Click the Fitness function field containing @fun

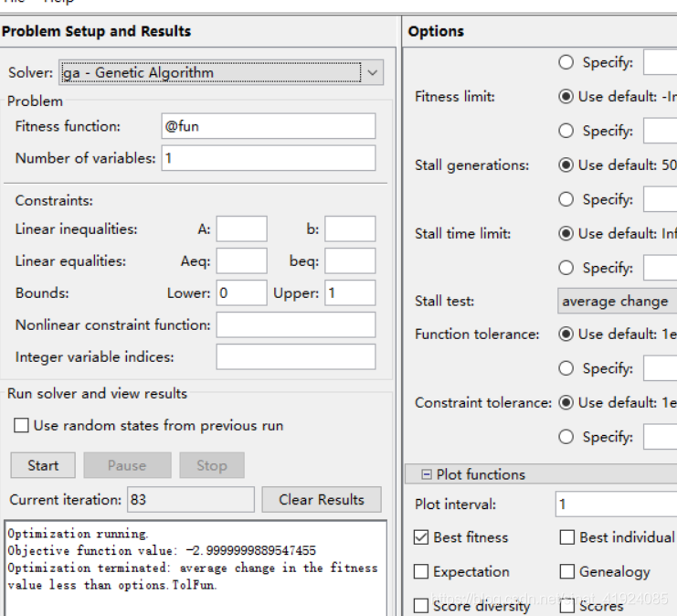[269, 126]
